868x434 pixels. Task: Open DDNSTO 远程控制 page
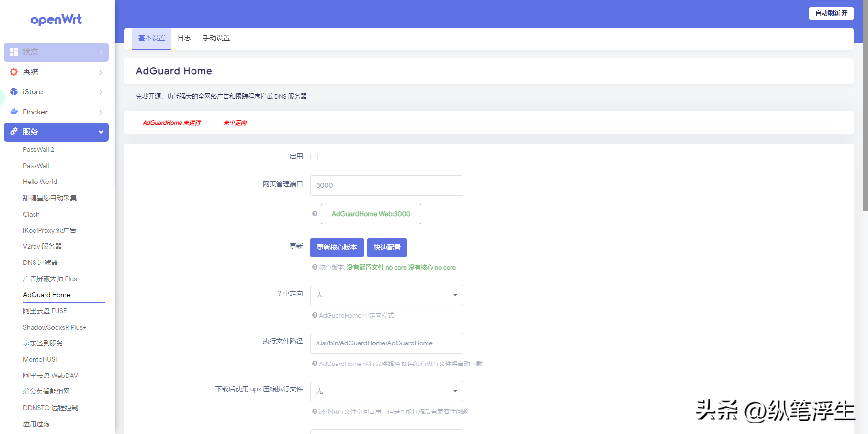(50, 408)
